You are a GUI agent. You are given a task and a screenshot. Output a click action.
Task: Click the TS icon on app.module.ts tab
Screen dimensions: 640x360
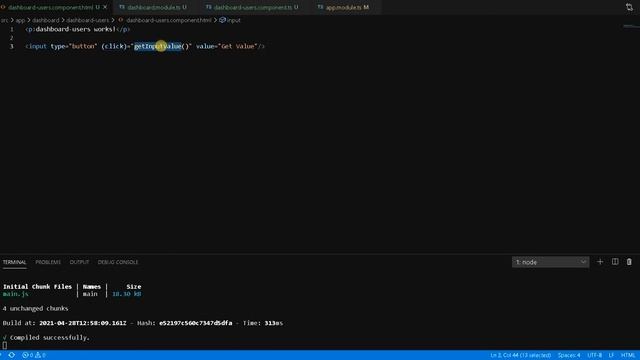320,7
